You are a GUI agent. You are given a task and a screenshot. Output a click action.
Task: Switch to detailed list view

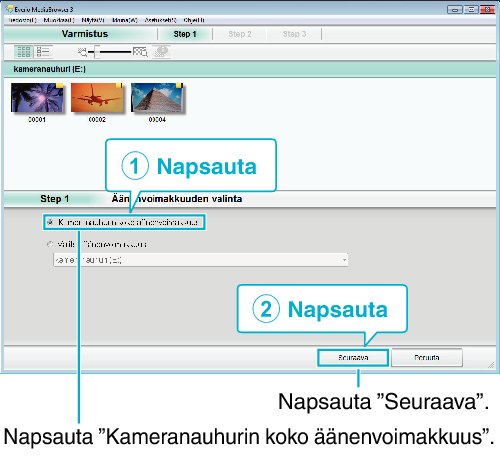pyautogui.click(x=43, y=52)
